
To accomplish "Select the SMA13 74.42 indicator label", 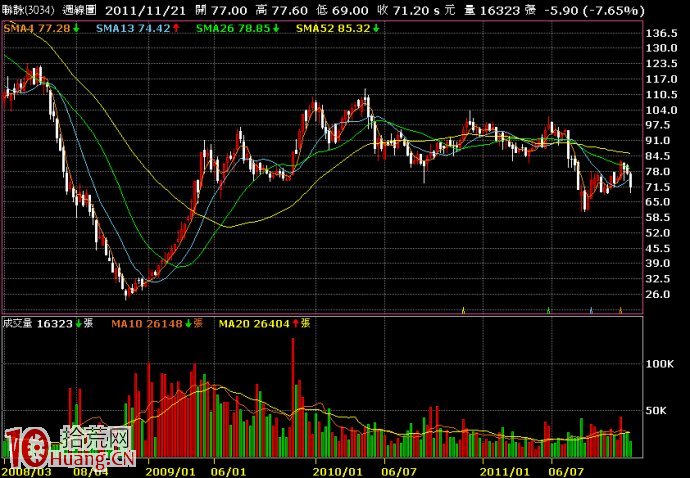I will (133, 29).
